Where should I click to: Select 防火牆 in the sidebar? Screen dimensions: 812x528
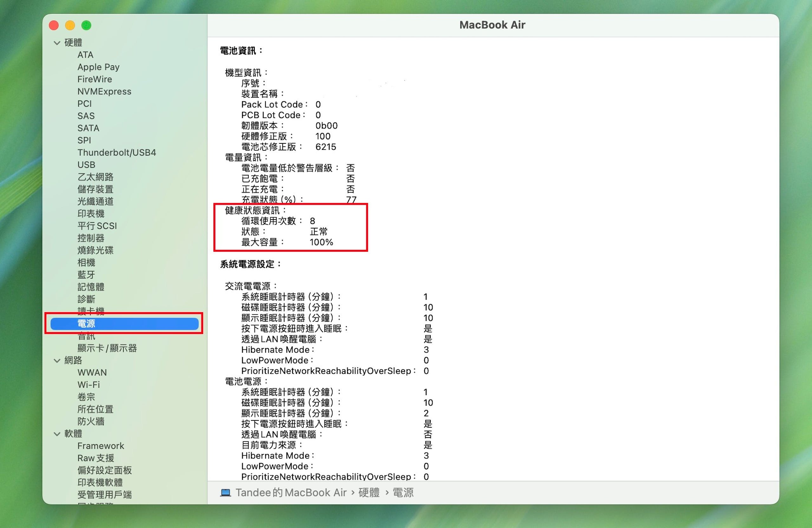coord(91,421)
